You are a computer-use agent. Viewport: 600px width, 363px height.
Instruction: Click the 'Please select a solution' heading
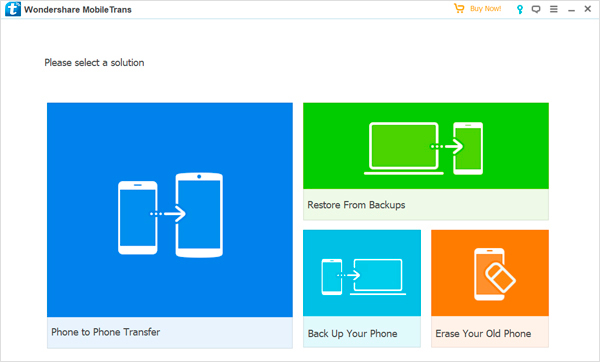coord(94,63)
